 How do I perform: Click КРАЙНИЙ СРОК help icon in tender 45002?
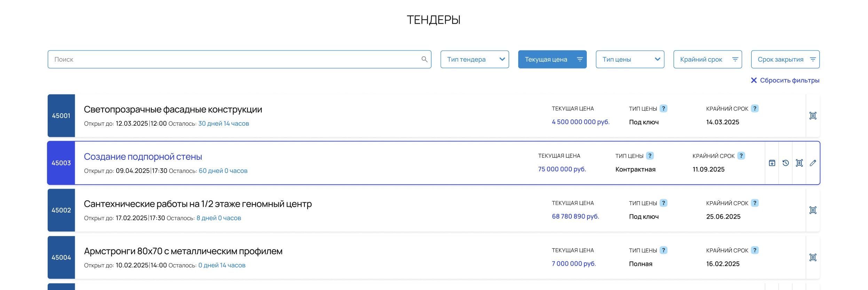click(755, 203)
